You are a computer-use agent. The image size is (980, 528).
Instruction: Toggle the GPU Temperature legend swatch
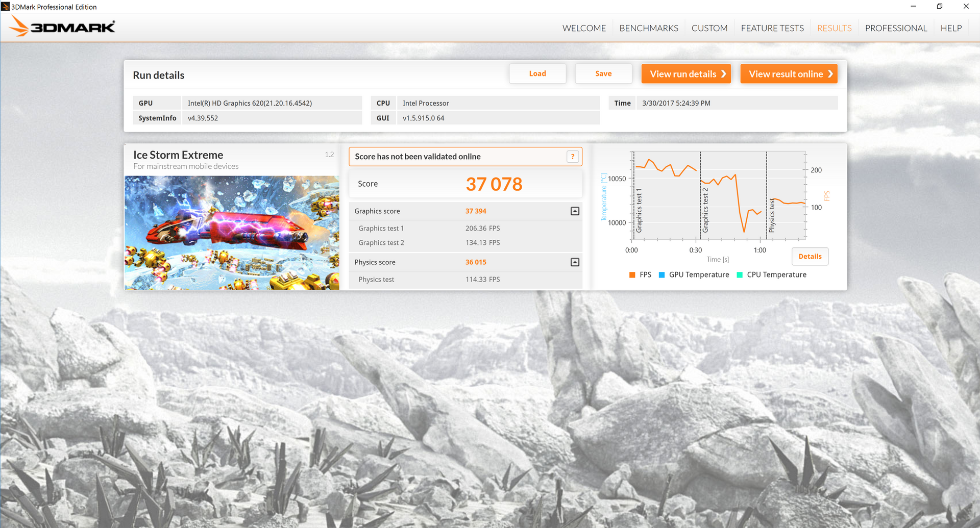click(661, 275)
